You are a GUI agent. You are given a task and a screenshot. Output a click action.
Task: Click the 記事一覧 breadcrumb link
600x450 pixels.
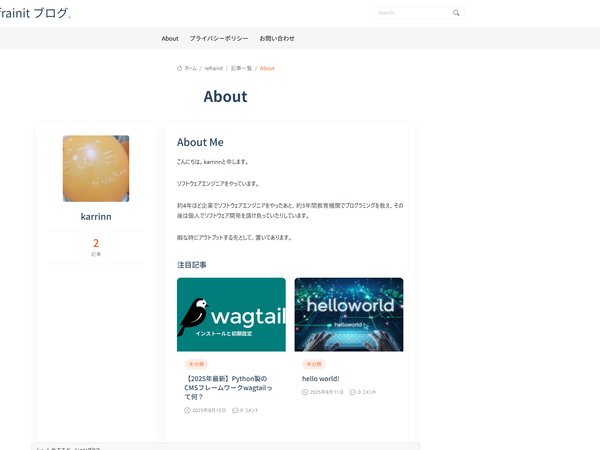point(241,68)
